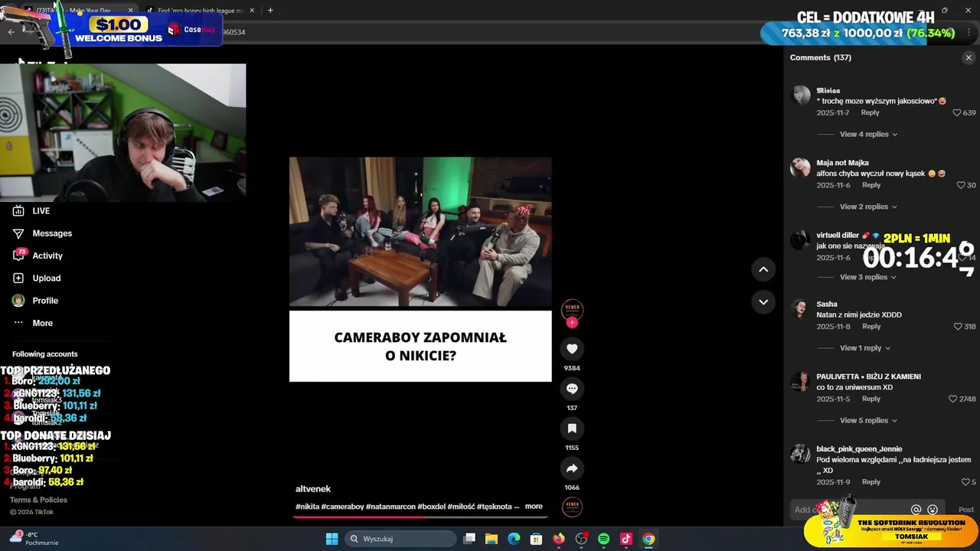
Task: Open a new browser tab
Action: point(270,10)
